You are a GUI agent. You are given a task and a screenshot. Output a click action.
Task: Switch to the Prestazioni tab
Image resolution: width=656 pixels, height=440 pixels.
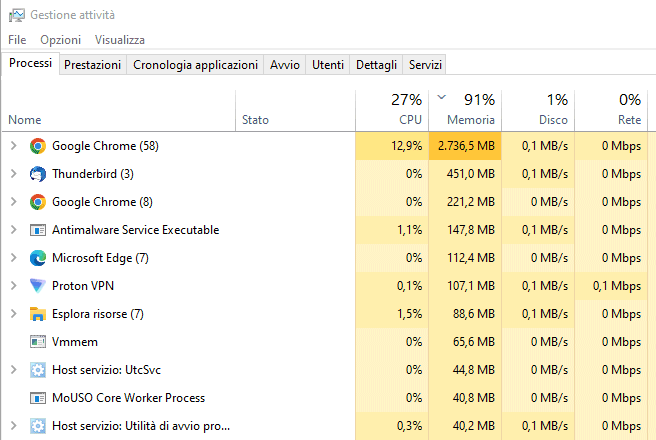[x=92, y=65]
